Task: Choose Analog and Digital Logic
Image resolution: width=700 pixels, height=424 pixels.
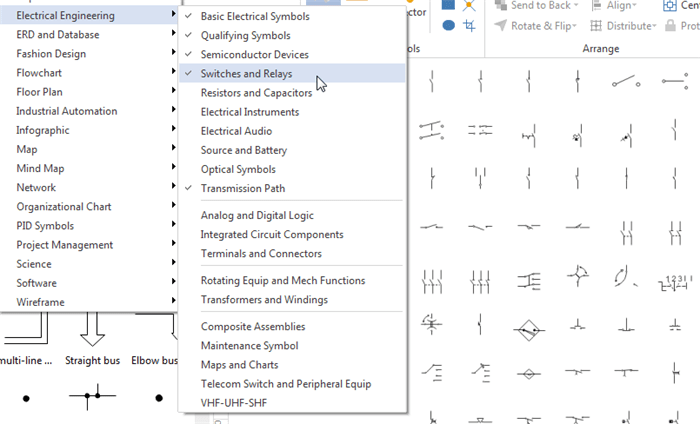Action: coord(257,215)
